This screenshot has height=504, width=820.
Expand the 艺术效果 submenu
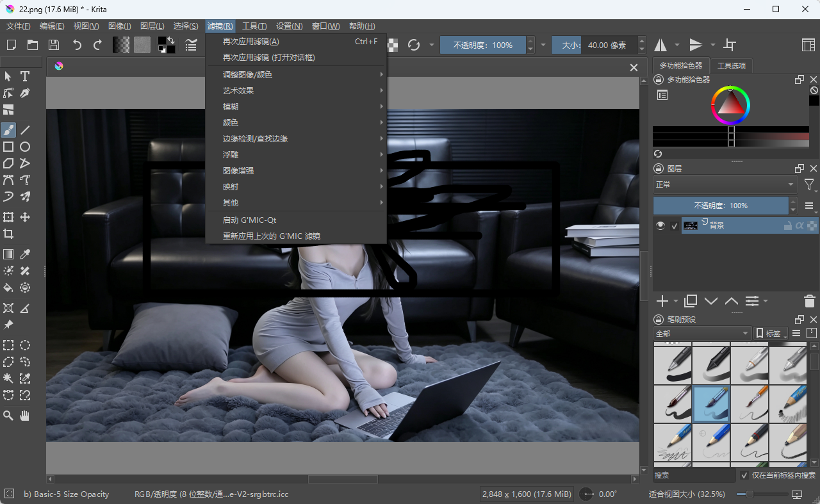click(296, 90)
